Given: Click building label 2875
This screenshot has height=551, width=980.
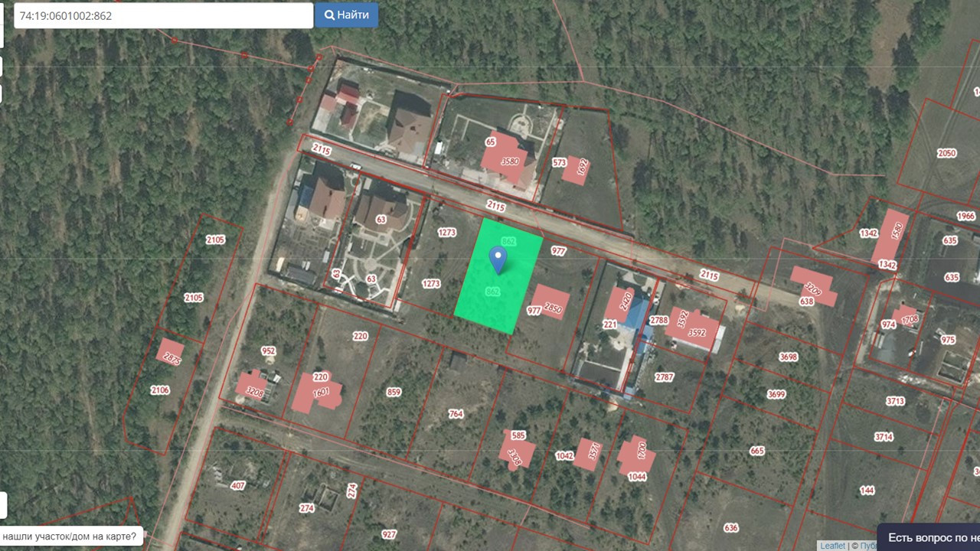Looking at the screenshot, I should [172, 357].
